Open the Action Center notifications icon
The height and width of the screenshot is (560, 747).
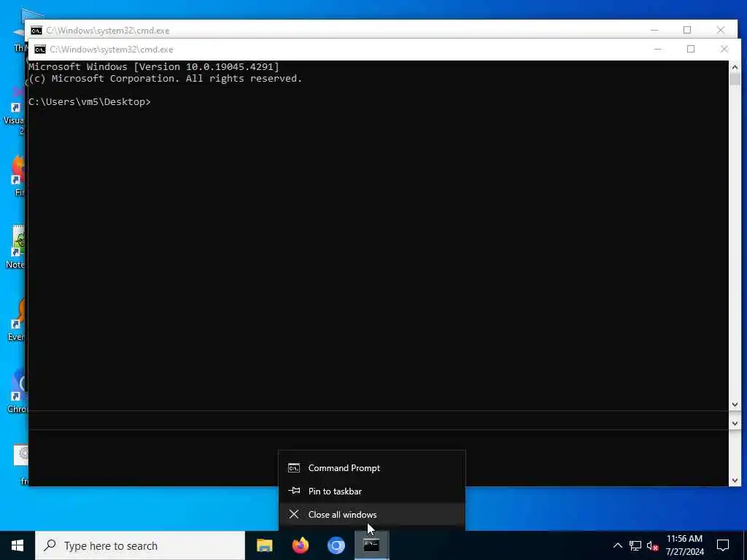click(723, 545)
